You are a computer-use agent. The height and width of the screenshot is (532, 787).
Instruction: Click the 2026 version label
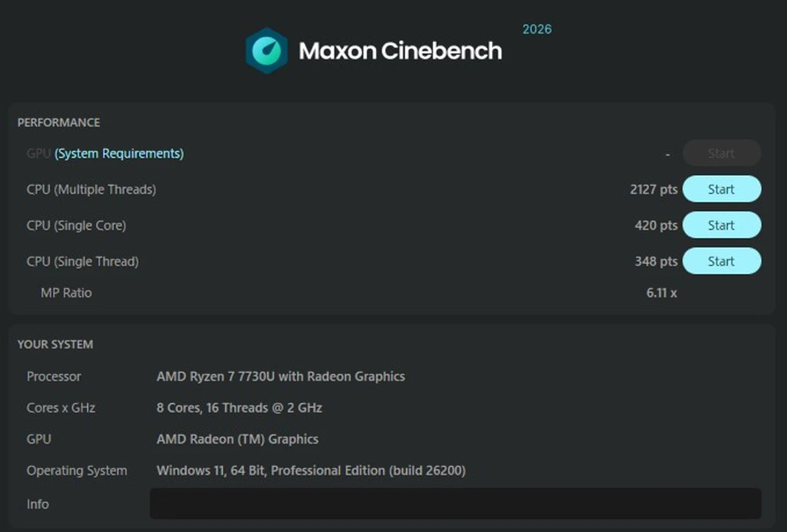pyautogui.click(x=536, y=29)
